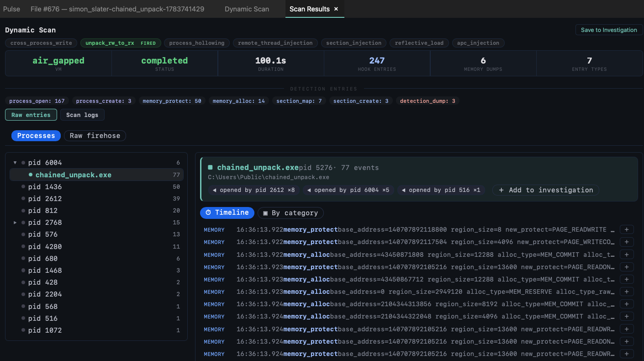Filter by process_create: 3 tag

[x=104, y=101]
